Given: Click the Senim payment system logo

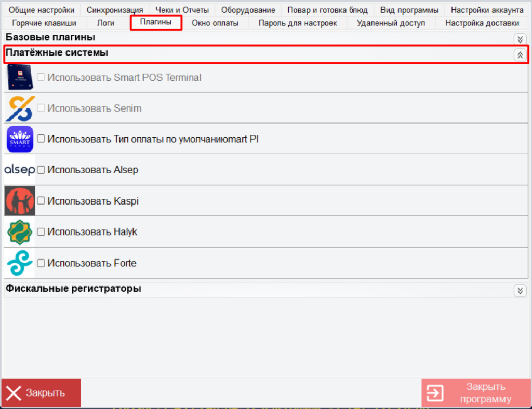Looking at the screenshot, I should 20,108.
